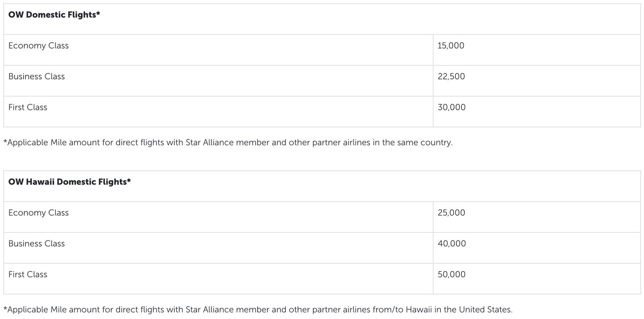
Task: Click the 25,000 miles value
Action: (451, 213)
